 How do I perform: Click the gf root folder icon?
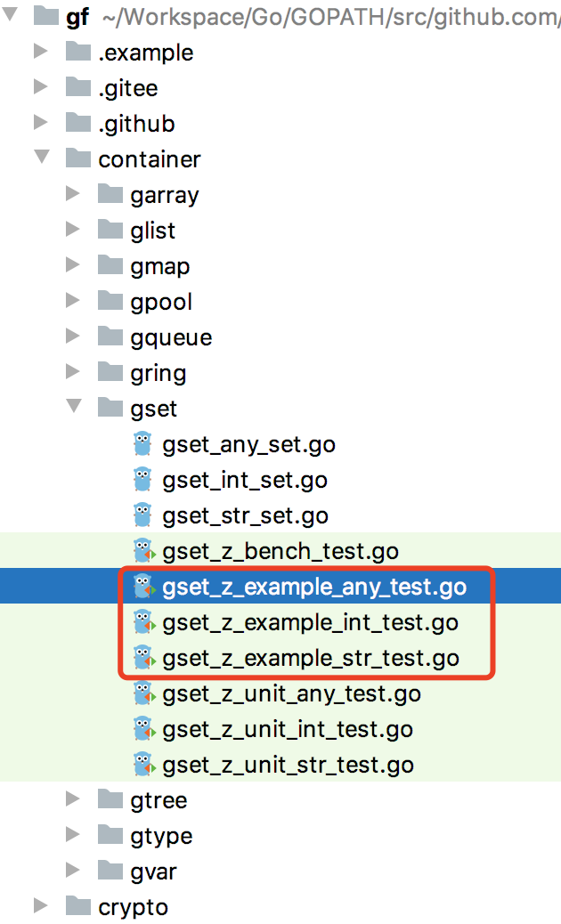[46, 16]
